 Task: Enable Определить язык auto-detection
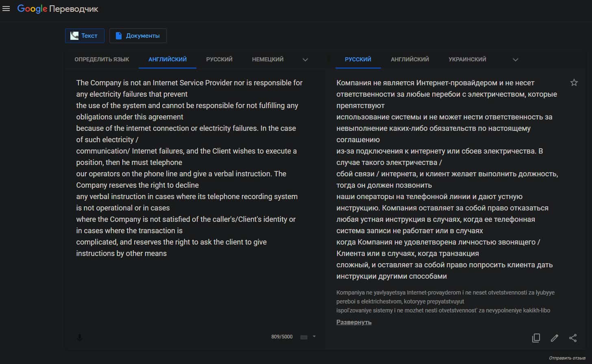coord(102,59)
